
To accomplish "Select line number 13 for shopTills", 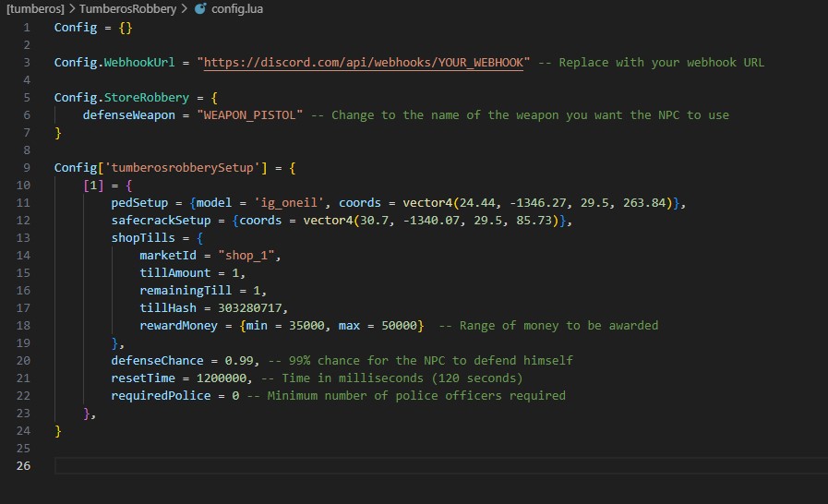I will tap(24, 237).
